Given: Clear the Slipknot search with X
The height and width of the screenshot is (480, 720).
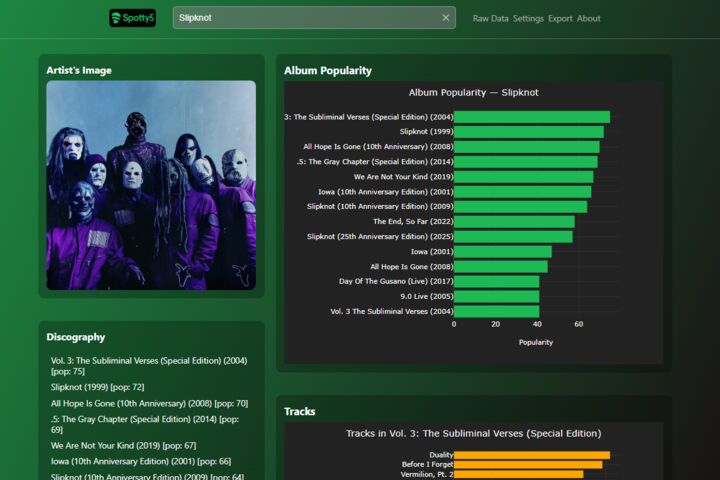Looking at the screenshot, I should pos(445,17).
